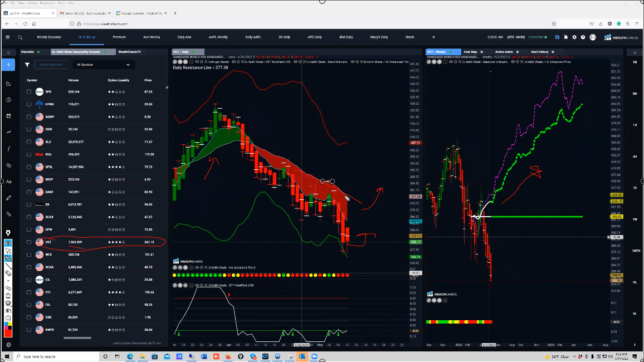
Task: Select the text 'Aa' tool in the left sidebar
Action: (x=8, y=182)
